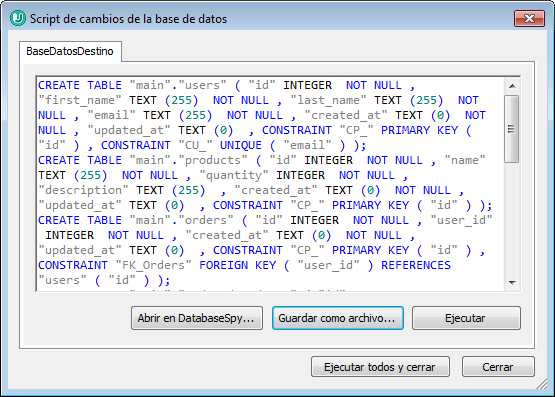555x397 pixels.
Task: Click the vertical scrollbar thumb
Action: [512, 129]
